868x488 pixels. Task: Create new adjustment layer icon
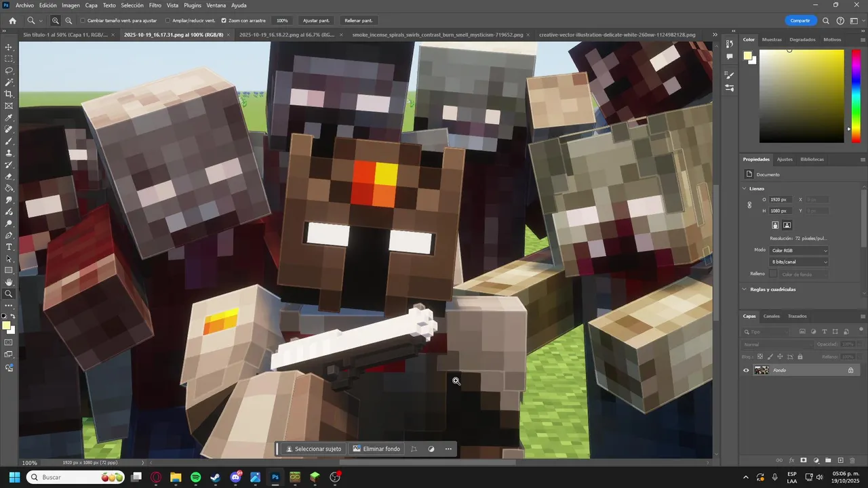[x=816, y=460]
